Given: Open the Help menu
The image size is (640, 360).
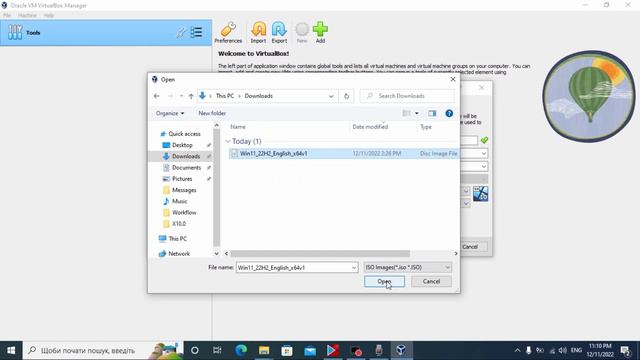Looking at the screenshot, I should [49, 16].
